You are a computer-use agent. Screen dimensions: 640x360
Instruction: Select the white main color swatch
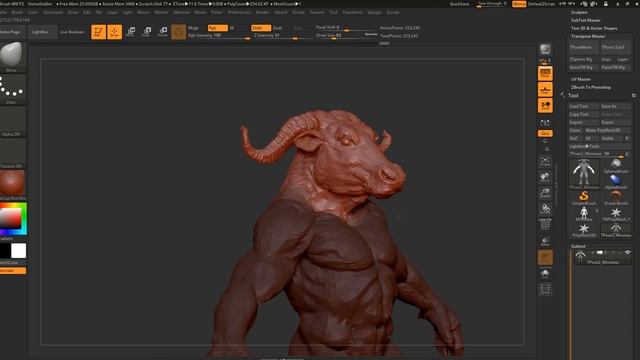18,251
